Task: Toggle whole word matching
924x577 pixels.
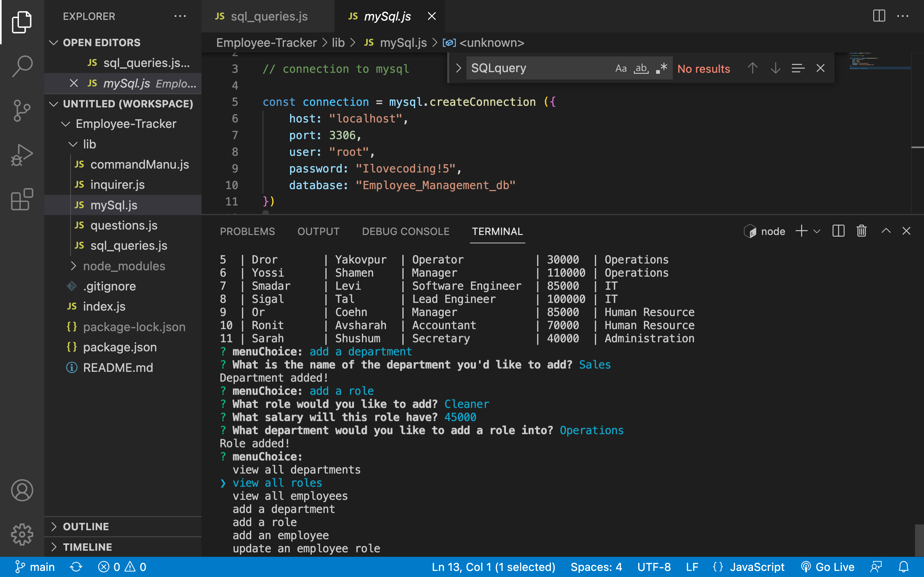Action: point(641,68)
